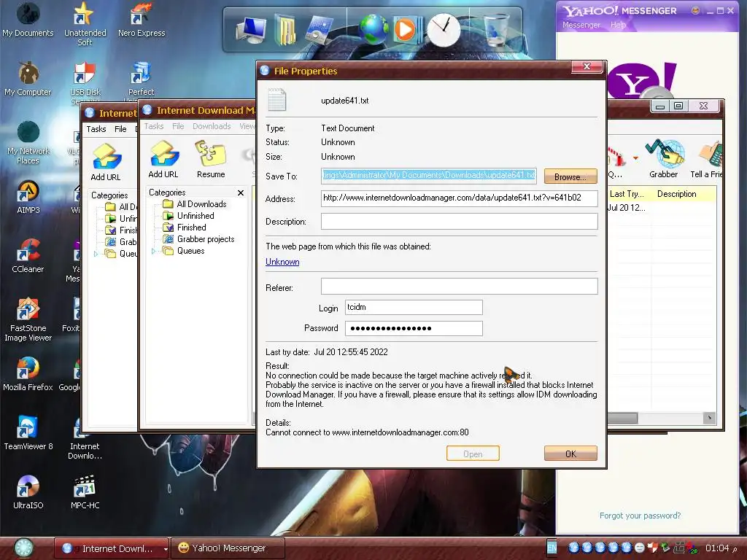Screen dimensions: 747x560
Task: Click the recycle bin icon in dock
Action: click(x=495, y=29)
